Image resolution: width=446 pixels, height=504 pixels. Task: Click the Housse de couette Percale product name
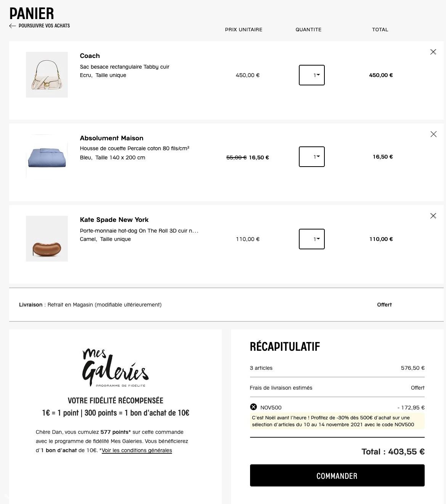point(135,148)
